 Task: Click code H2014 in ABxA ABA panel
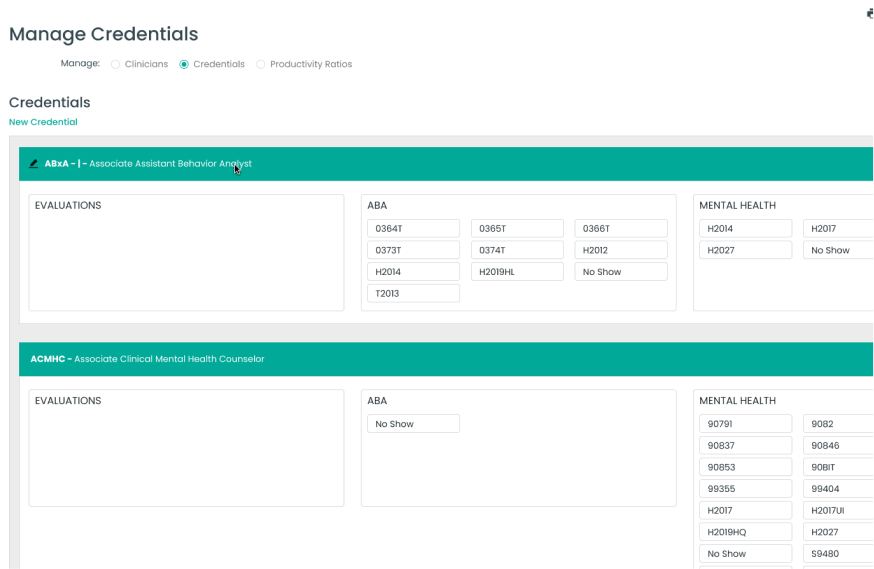(x=414, y=272)
